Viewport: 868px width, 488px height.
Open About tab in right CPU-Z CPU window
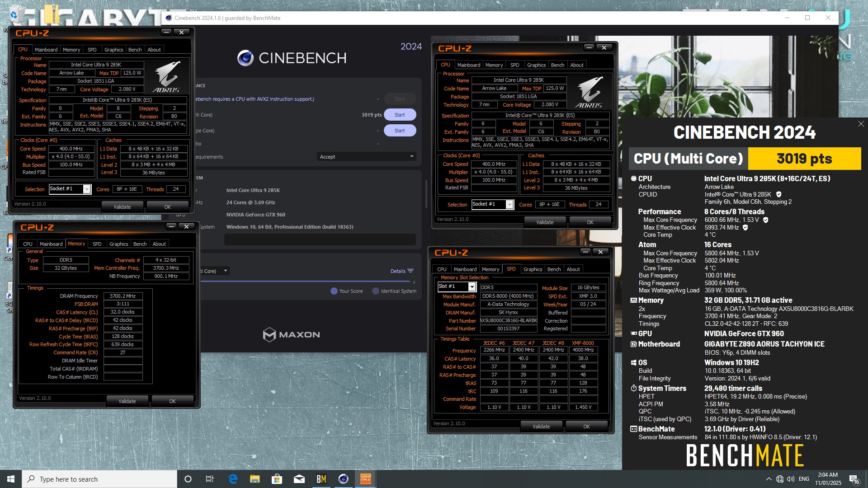pyautogui.click(x=576, y=65)
